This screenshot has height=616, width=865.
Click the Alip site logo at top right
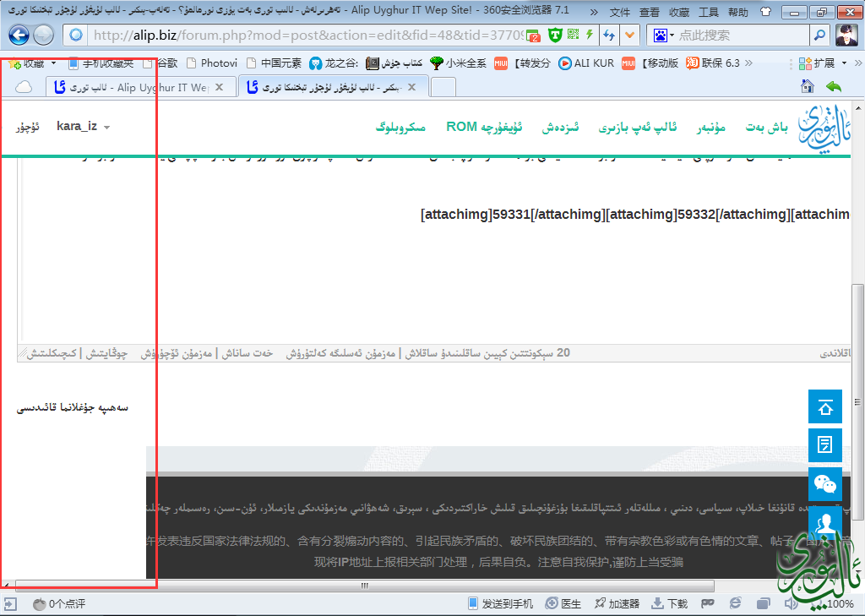(x=824, y=128)
